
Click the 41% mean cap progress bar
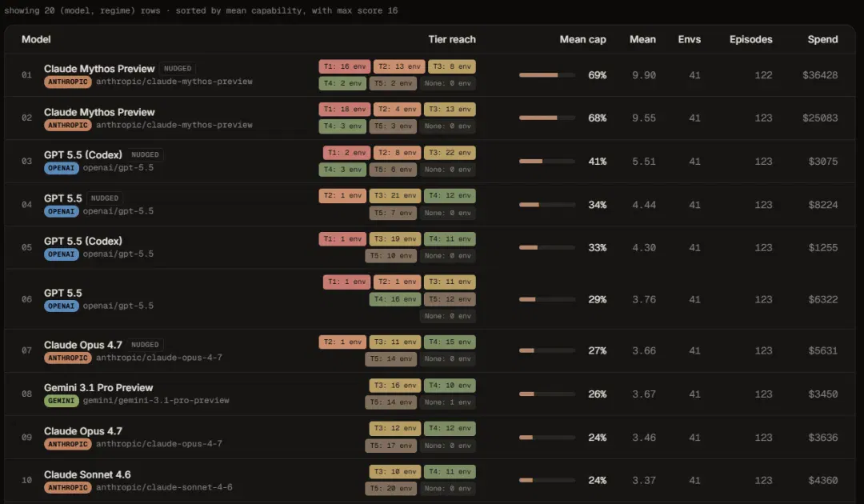pyautogui.click(x=546, y=162)
